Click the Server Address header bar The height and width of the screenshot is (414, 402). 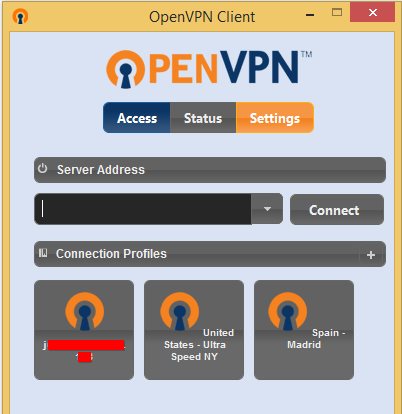pyautogui.click(x=210, y=170)
